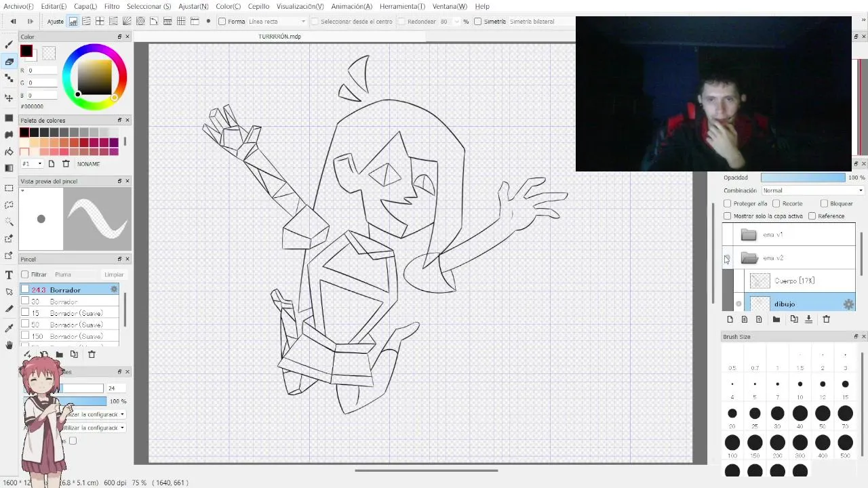
Task: Duplicate the current layer
Action: coord(794,319)
